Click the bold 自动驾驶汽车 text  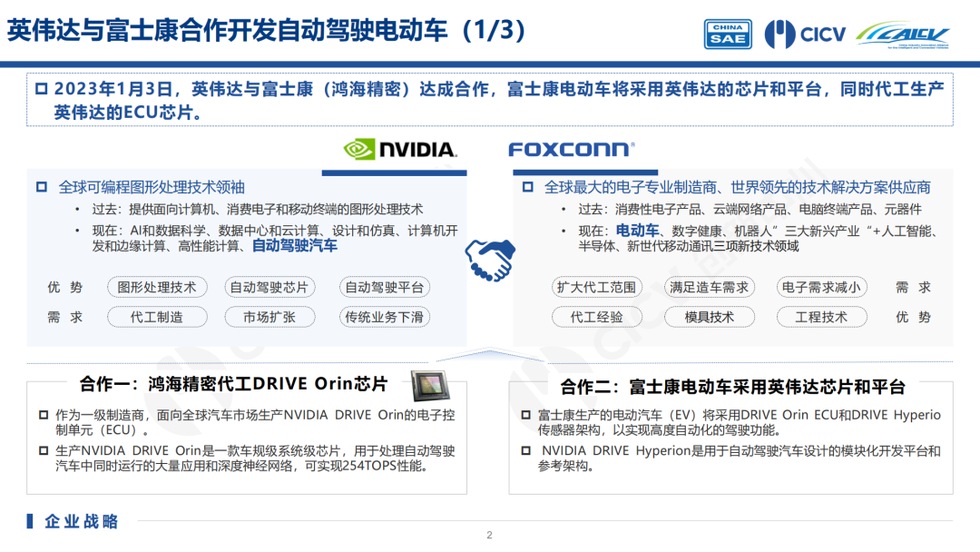point(294,246)
